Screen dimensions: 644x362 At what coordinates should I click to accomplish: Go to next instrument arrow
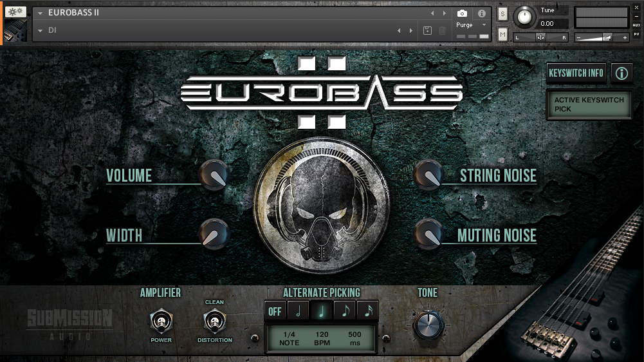coord(445,13)
